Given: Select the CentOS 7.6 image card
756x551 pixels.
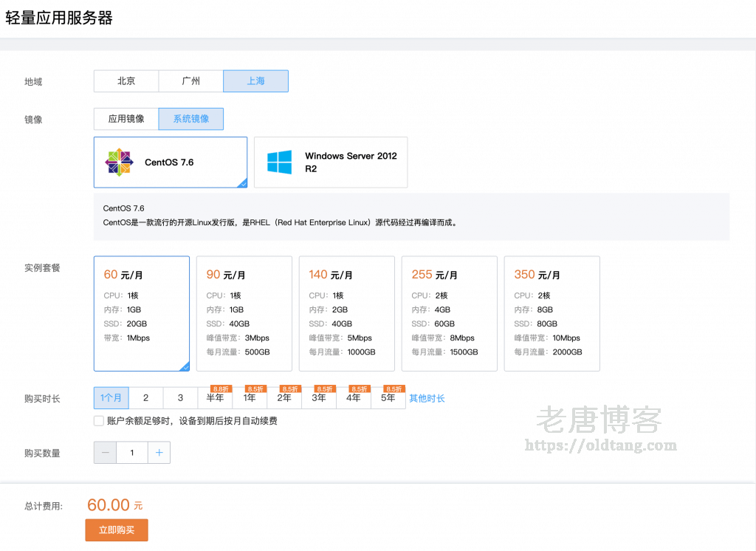Looking at the screenshot, I should coord(170,162).
